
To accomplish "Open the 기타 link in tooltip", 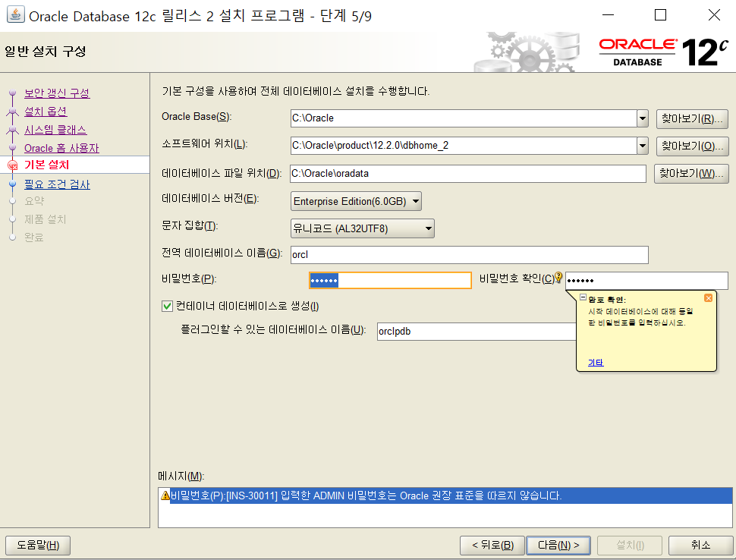I will [595, 363].
